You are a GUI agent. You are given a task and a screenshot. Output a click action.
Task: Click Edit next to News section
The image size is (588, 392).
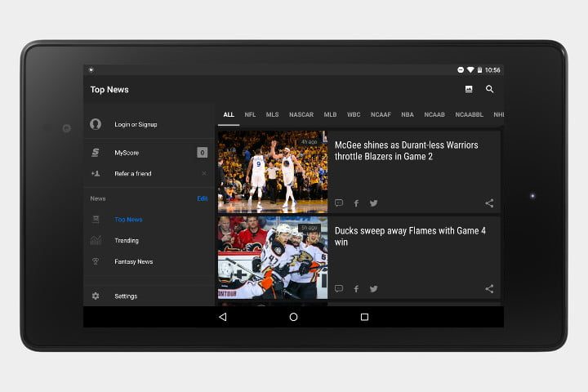pos(202,198)
